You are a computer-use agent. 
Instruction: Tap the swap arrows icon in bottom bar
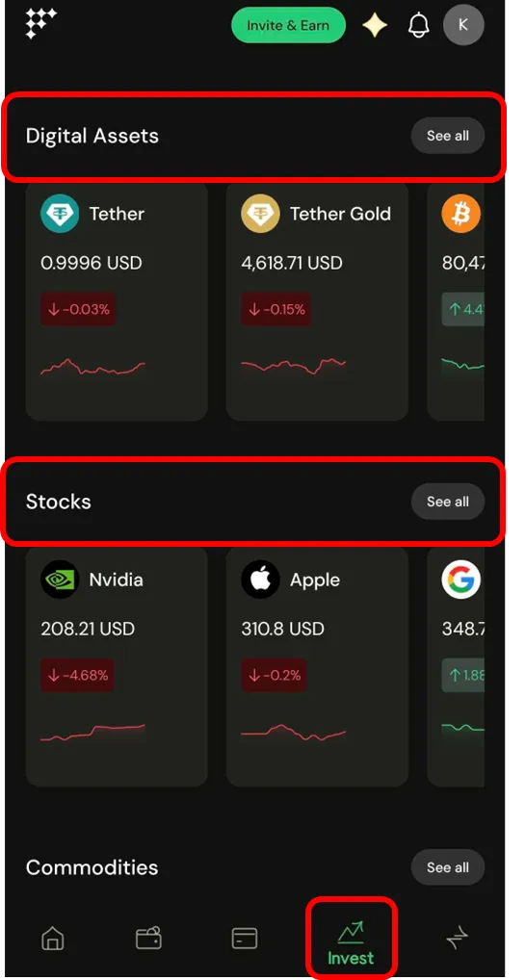pos(457,939)
